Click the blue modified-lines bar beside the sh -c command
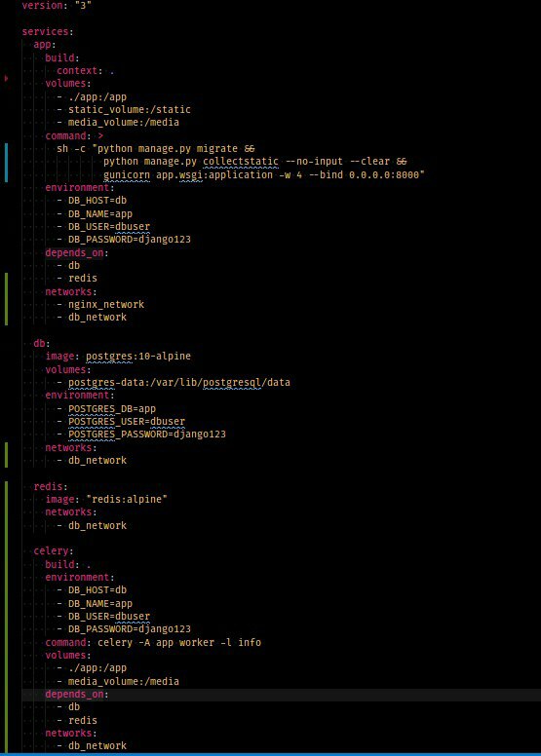The height and width of the screenshot is (756, 541). pos(6,162)
